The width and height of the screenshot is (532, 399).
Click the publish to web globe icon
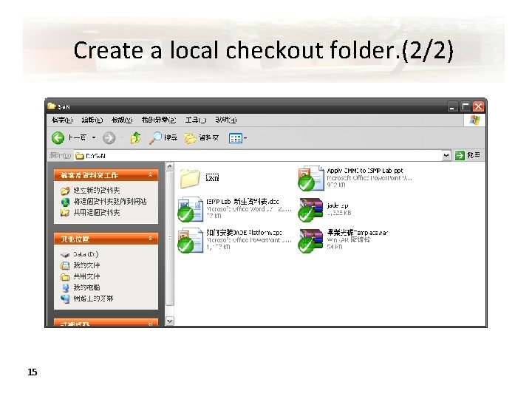pos(65,202)
